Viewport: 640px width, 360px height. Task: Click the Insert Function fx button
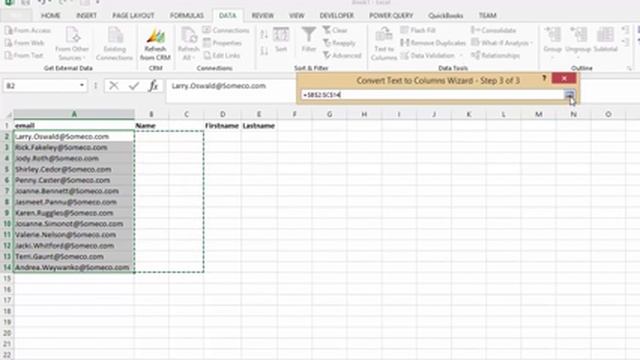click(153, 86)
